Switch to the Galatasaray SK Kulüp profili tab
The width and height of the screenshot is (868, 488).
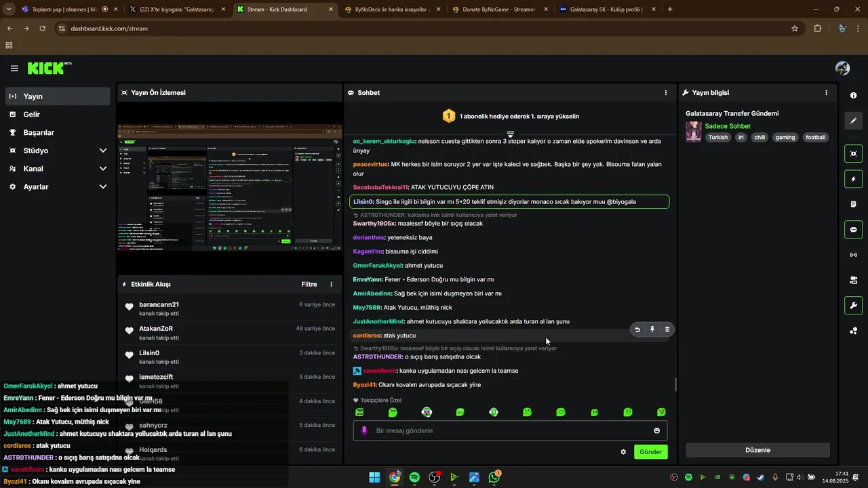click(607, 9)
